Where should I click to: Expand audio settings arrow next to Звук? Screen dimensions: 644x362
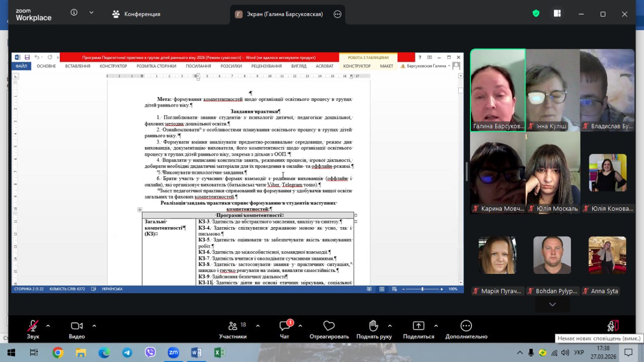(x=48, y=326)
